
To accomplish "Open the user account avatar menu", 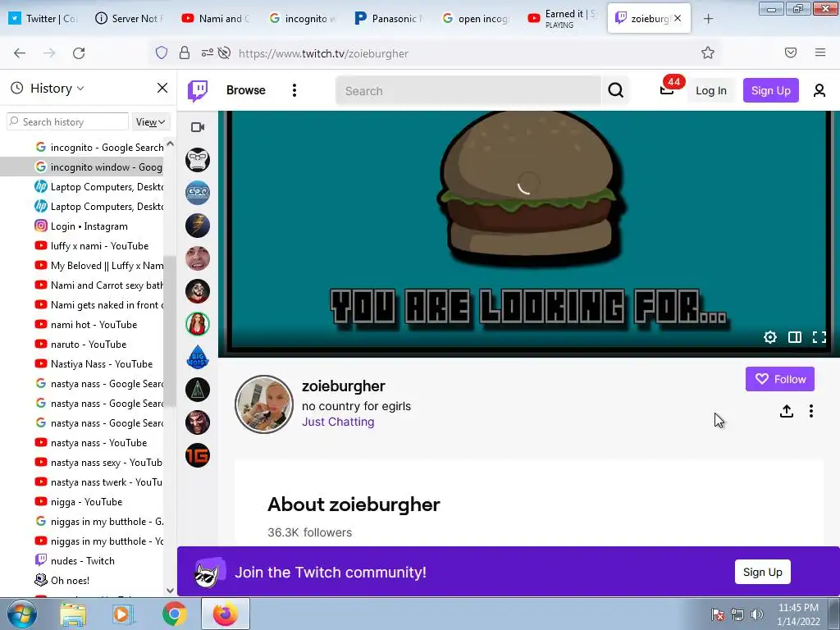I will (x=819, y=90).
